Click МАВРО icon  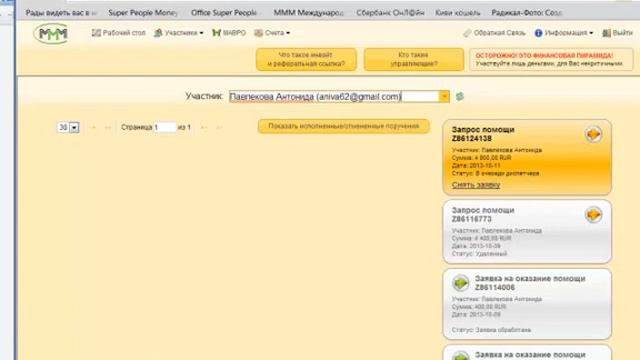[x=216, y=33]
